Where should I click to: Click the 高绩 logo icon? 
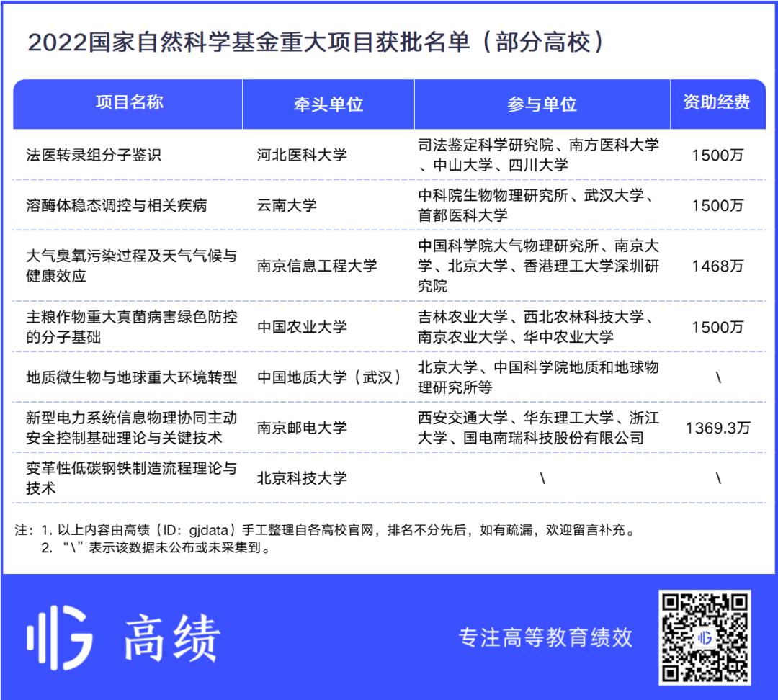[60, 637]
